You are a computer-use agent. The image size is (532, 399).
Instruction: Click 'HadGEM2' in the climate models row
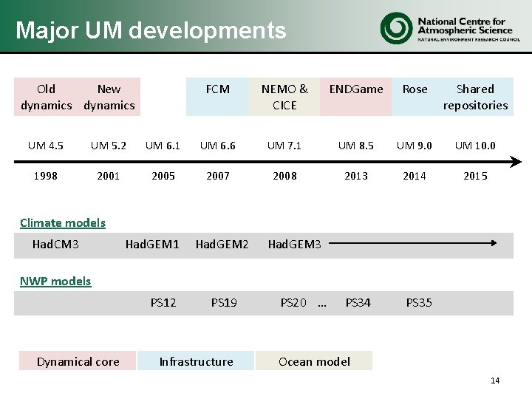click(222, 244)
